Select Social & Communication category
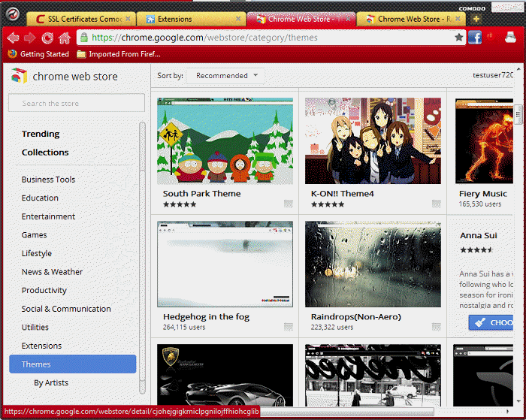The image size is (526, 420). point(66,309)
